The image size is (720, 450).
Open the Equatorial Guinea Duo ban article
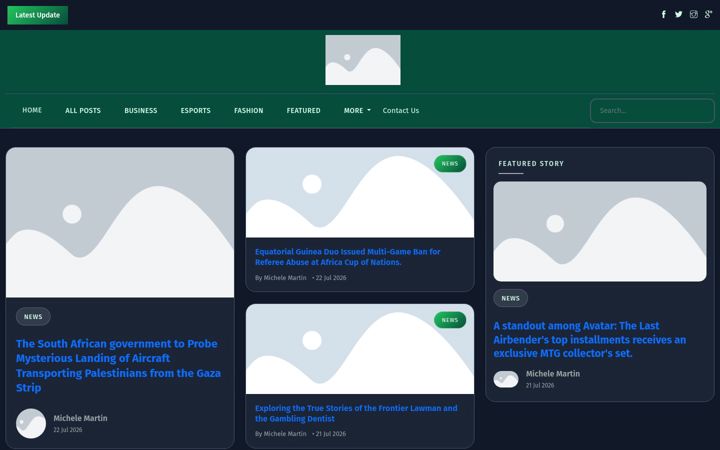tap(348, 257)
